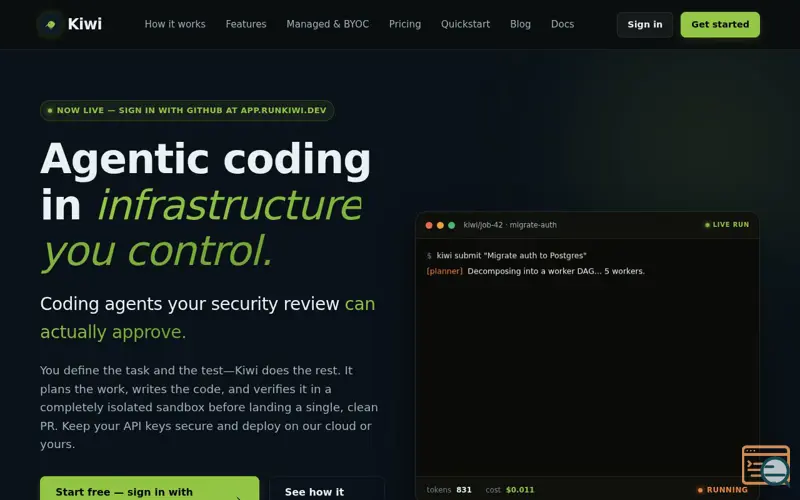Screen dimensions: 800x500
Task: Open the How it works page
Action: [175, 24]
